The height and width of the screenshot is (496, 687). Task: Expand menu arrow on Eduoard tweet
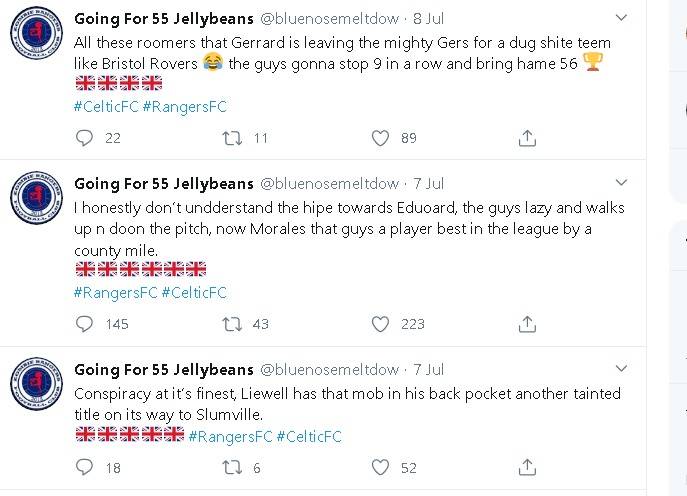click(621, 183)
